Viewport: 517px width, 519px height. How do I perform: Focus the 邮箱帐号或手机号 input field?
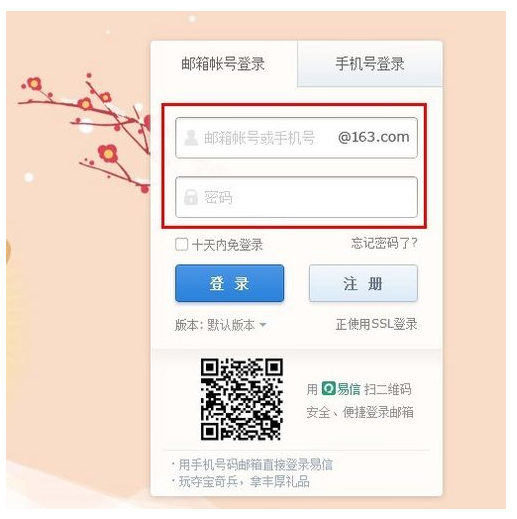click(296, 137)
